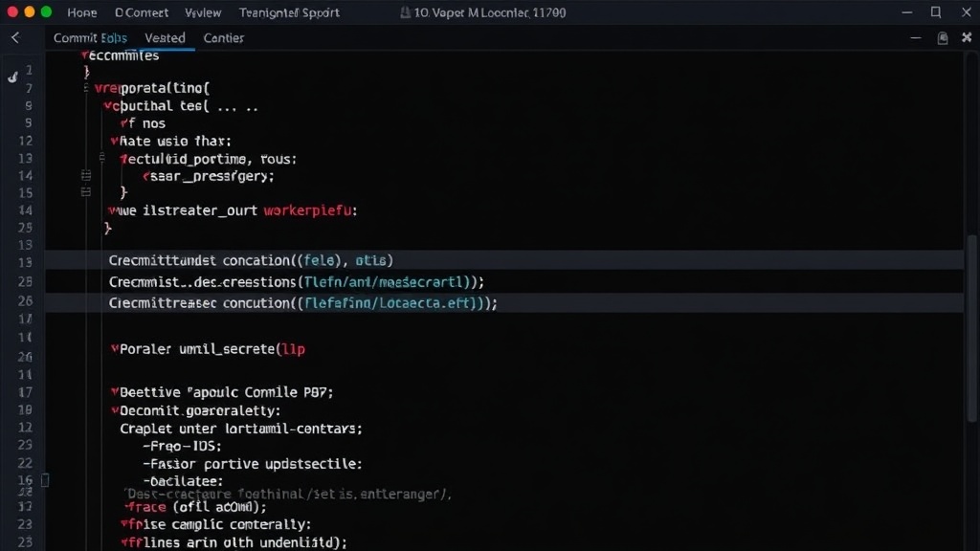Click the line -Dacilatee:
980x551 pixels.
[x=183, y=481]
